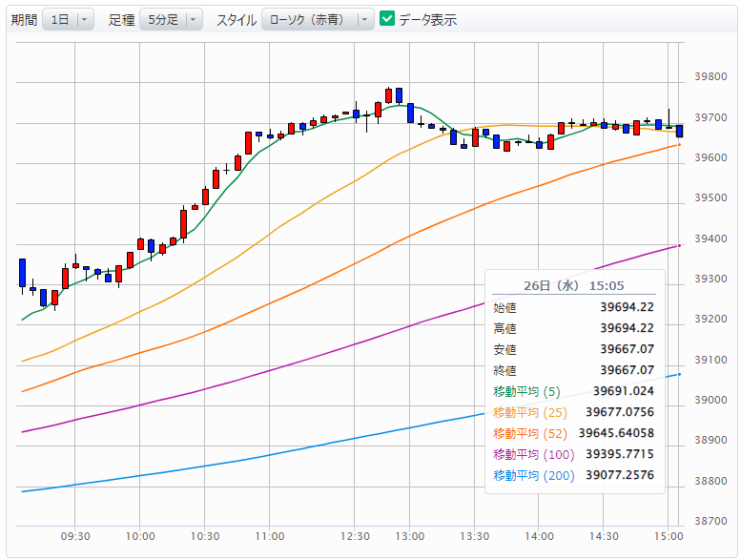The height and width of the screenshot is (560, 741).
Task: Click the データ表示 label text
Action: (x=427, y=19)
